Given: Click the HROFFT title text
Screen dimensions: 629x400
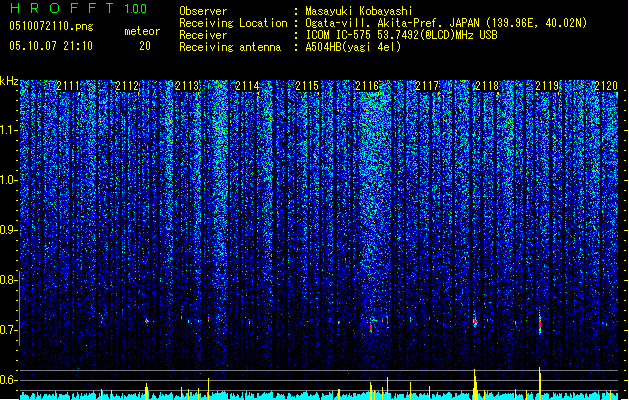Looking at the screenshot, I should click(62, 8).
